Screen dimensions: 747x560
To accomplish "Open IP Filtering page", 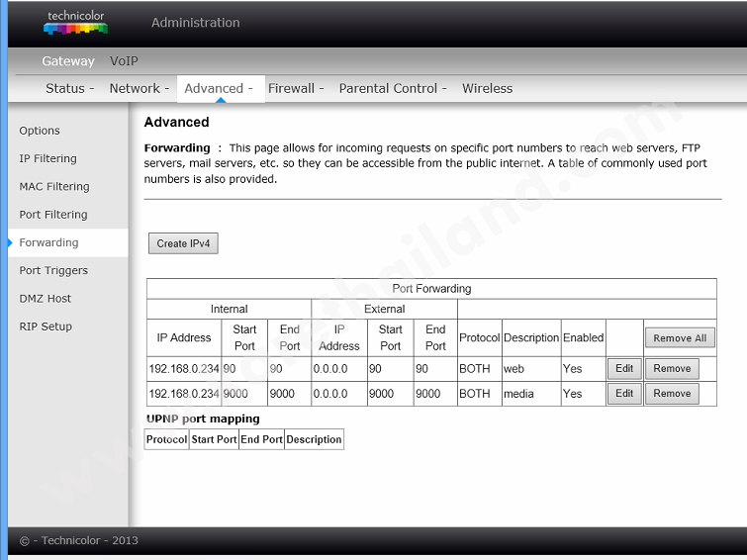I will pyautogui.click(x=47, y=158).
